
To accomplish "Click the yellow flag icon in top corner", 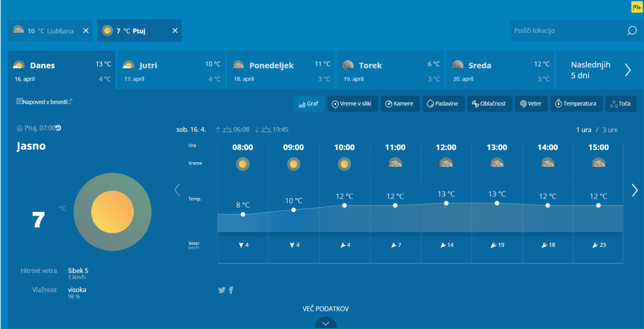I will pyautogui.click(x=636, y=7).
